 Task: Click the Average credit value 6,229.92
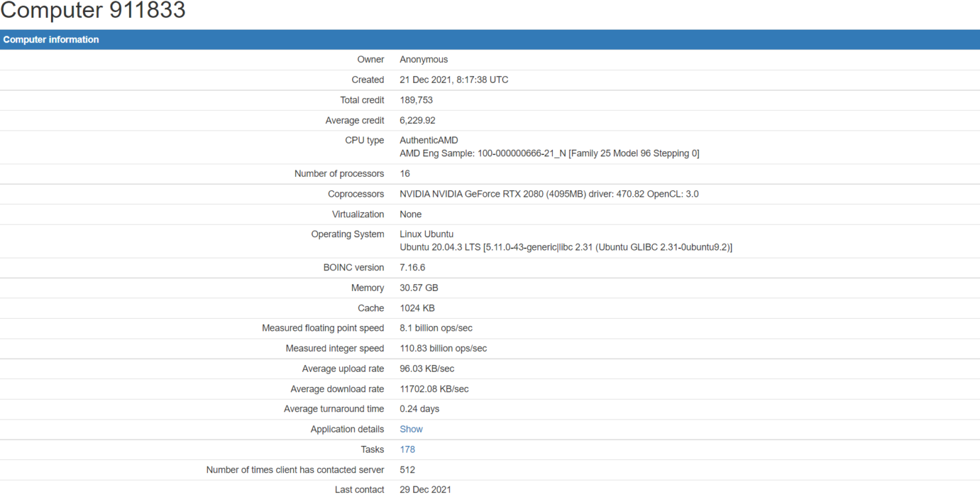pyautogui.click(x=417, y=121)
